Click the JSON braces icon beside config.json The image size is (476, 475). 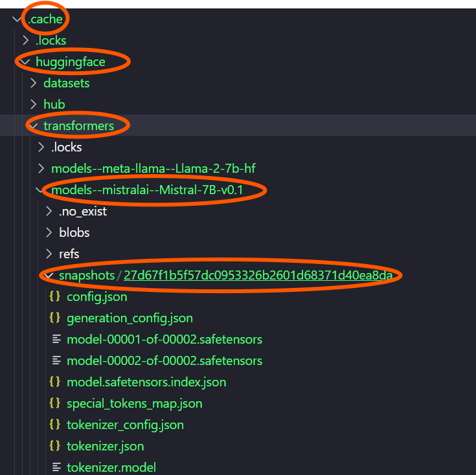(x=55, y=297)
